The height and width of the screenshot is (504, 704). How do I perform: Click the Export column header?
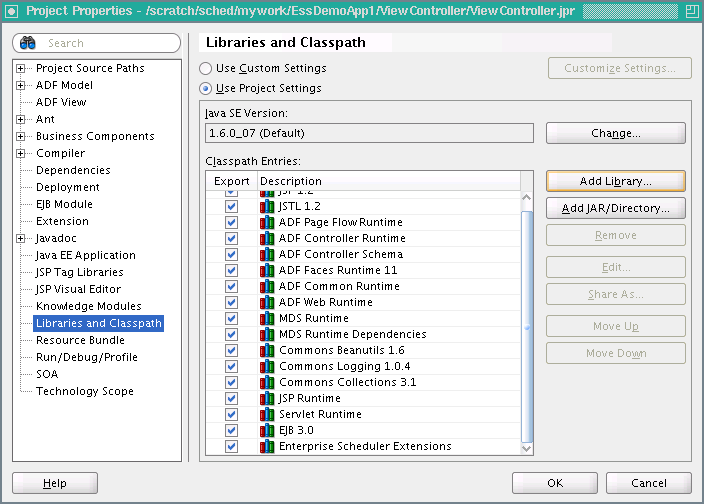(232, 181)
